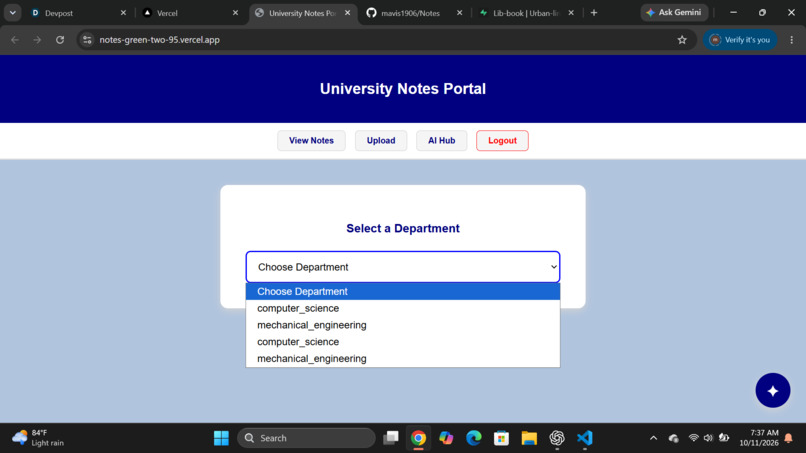
Task: Open the clock and date showing 7:37 AM
Action: click(759, 438)
